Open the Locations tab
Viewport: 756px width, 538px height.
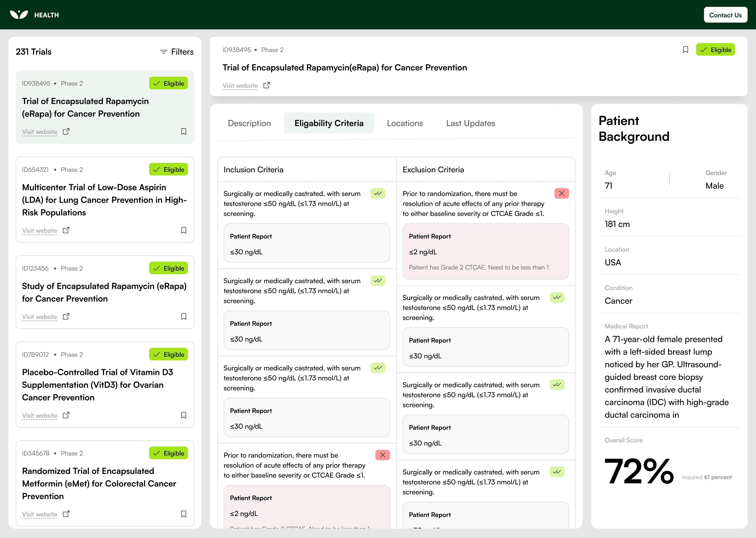405,123
